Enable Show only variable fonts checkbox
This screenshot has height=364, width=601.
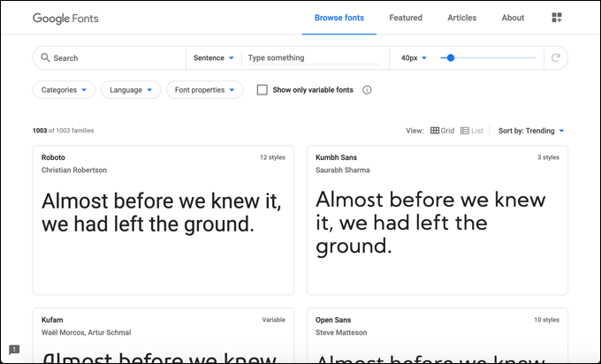pyautogui.click(x=262, y=90)
